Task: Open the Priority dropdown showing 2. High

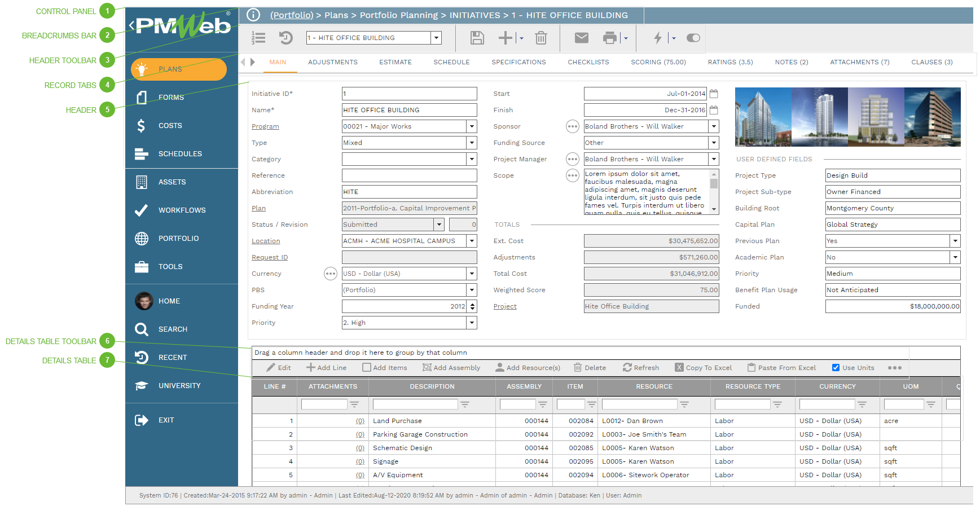Action: 472,323
